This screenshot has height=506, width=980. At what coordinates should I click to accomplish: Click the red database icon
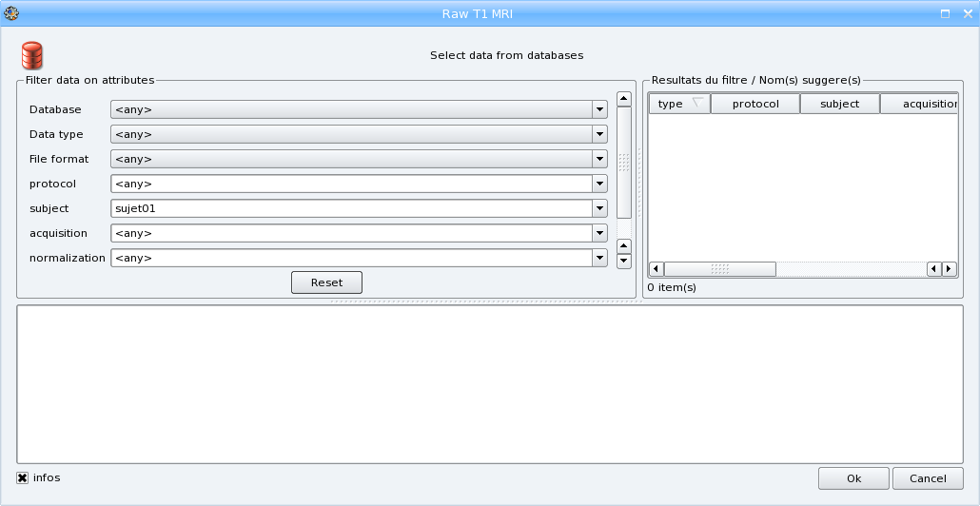click(31, 55)
